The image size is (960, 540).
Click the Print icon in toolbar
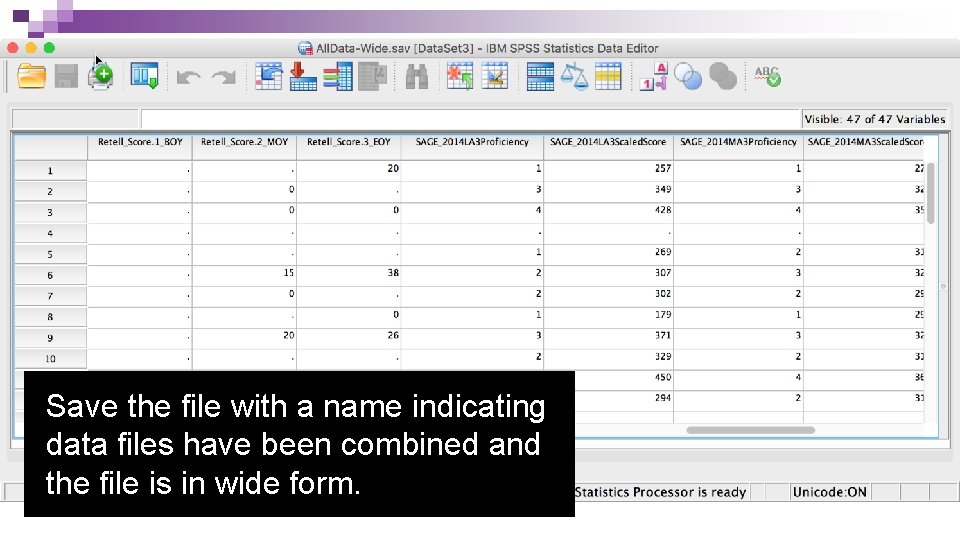[101, 77]
